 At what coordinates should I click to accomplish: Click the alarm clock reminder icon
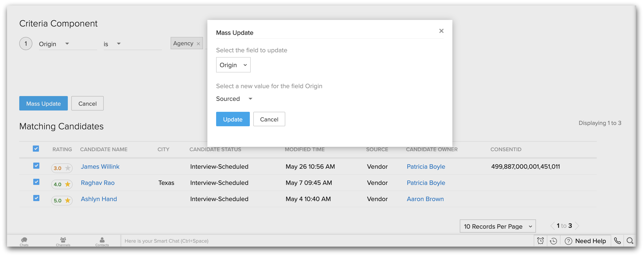coord(540,241)
